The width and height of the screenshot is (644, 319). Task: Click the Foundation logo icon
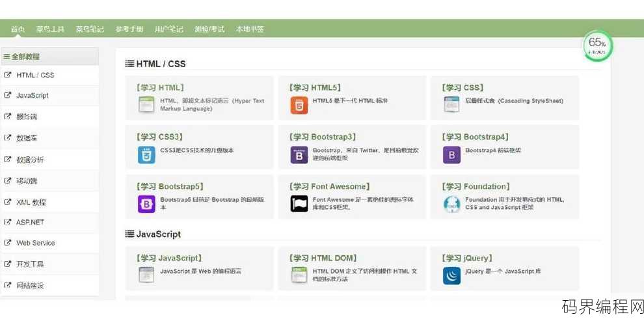coord(452,204)
